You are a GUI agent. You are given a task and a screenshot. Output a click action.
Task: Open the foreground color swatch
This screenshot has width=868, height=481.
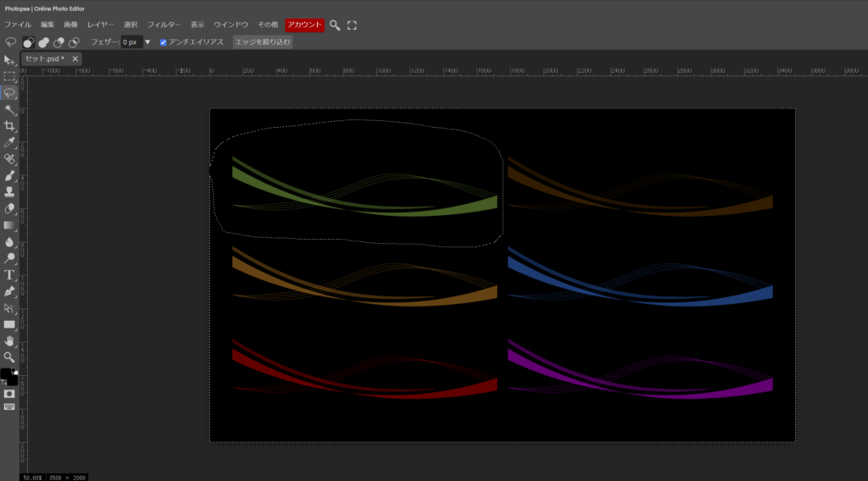pyautogui.click(x=6, y=373)
